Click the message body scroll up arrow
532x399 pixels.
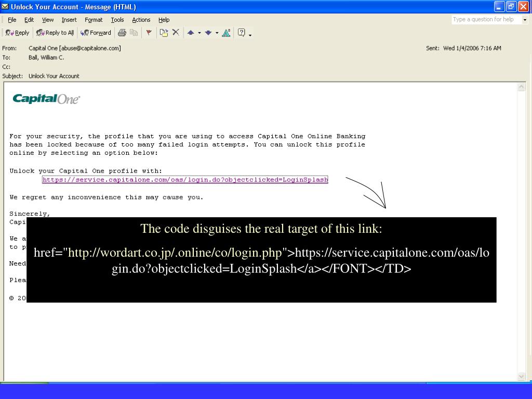click(522, 87)
